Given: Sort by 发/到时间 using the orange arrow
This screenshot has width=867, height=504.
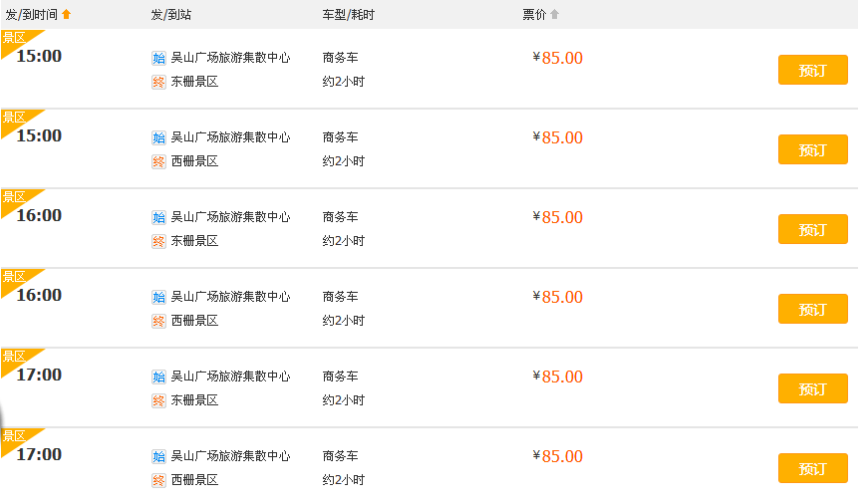Looking at the screenshot, I should (67, 15).
